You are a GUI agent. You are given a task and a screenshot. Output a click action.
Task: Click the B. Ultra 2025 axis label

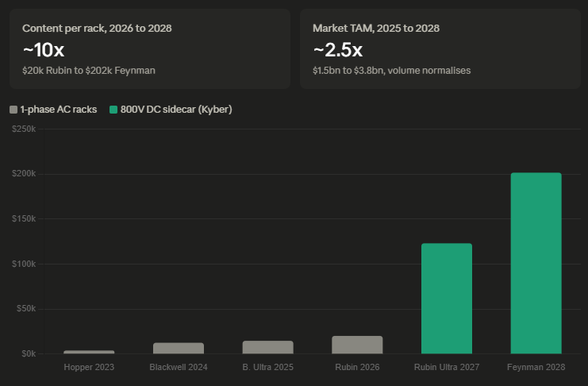click(x=267, y=367)
